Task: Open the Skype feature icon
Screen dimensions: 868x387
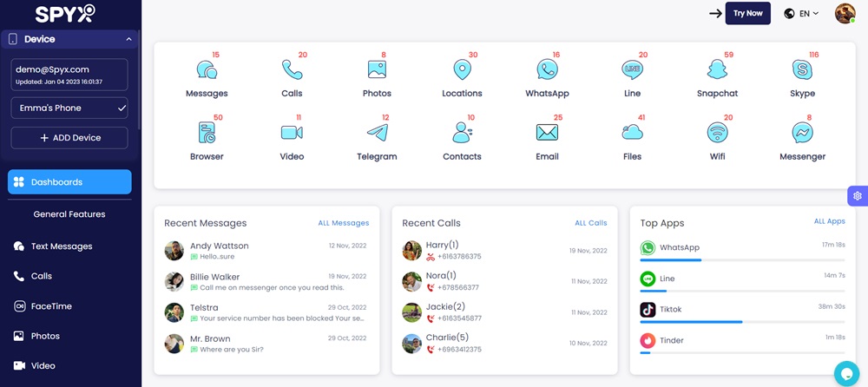Action: pyautogui.click(x=802, y=70)
